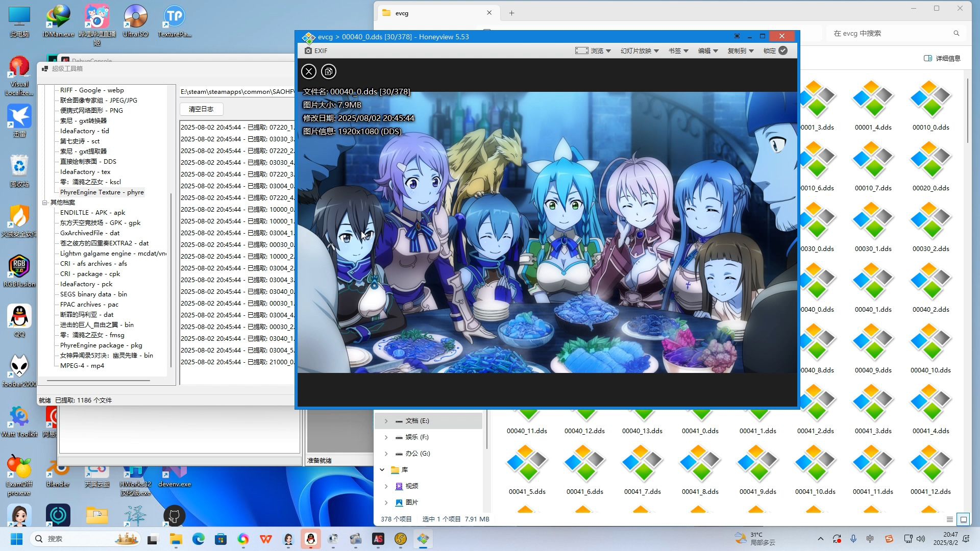Switch to the evcg Explorer tab

pos(437,13)
